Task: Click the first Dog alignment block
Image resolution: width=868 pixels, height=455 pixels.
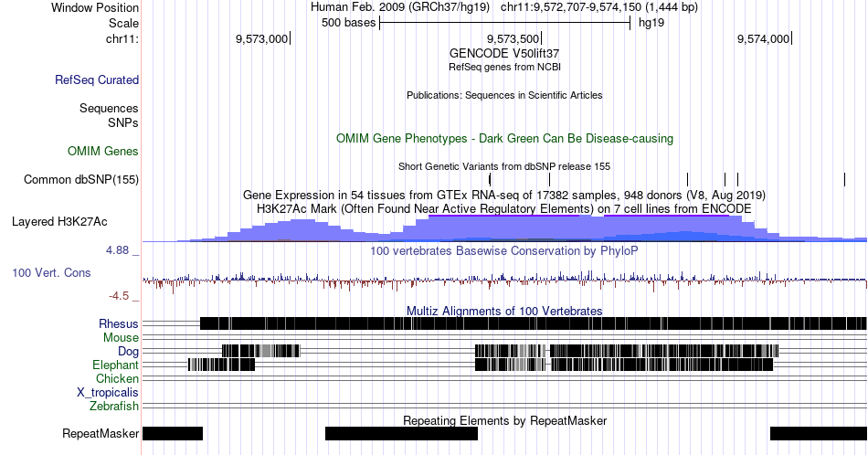Action: (x=260, y=351)
